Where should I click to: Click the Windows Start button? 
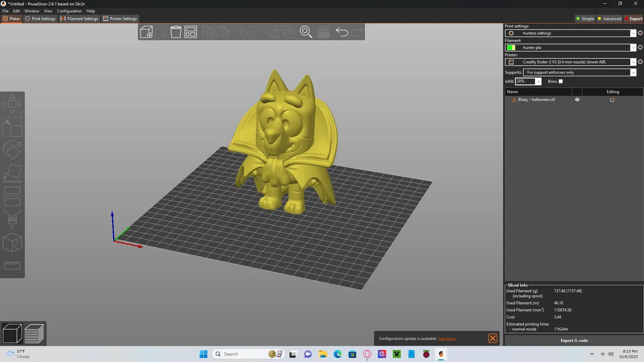tap(203, 354)
